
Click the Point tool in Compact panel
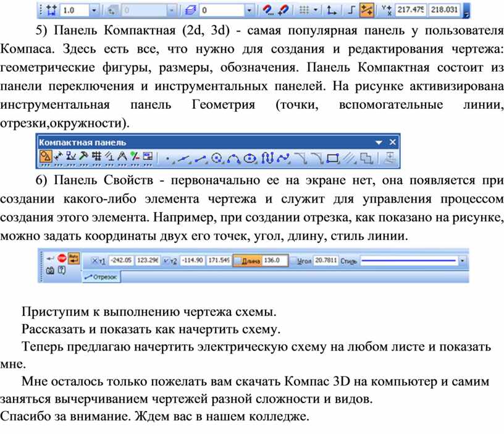167,158
